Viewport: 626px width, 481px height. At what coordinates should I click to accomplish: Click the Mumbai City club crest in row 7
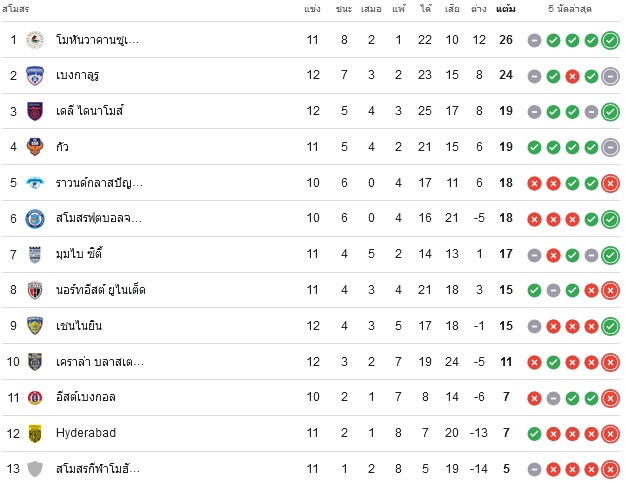click(35, 254)
